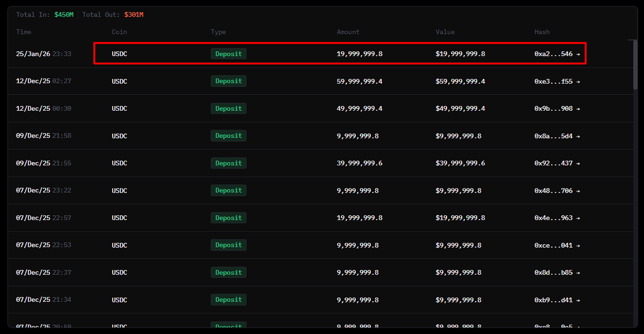Click the Deposit badge for 12/Dec/25 02:27
644x334 pixels.
coord(229,82)
